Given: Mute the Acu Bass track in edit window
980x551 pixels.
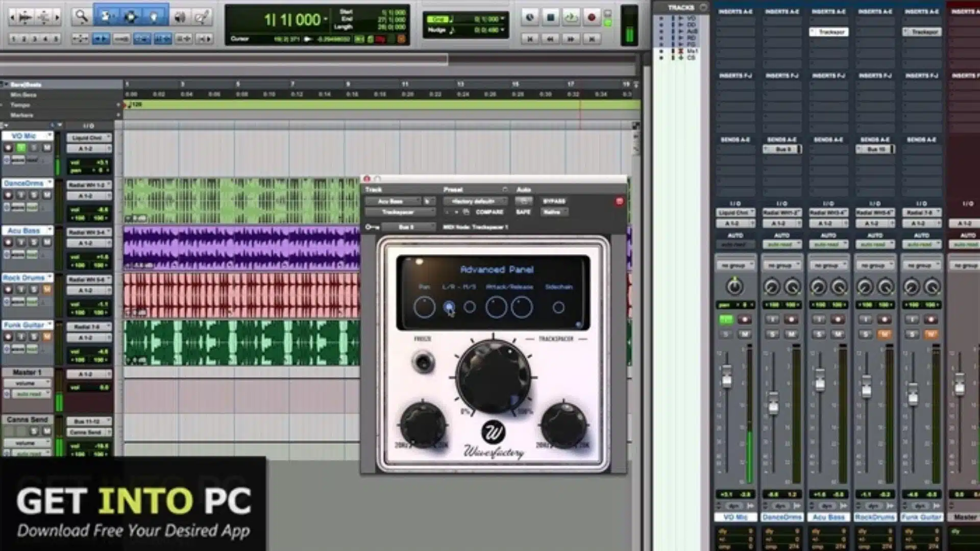Looking at the screenshot, I should point(47,242).
